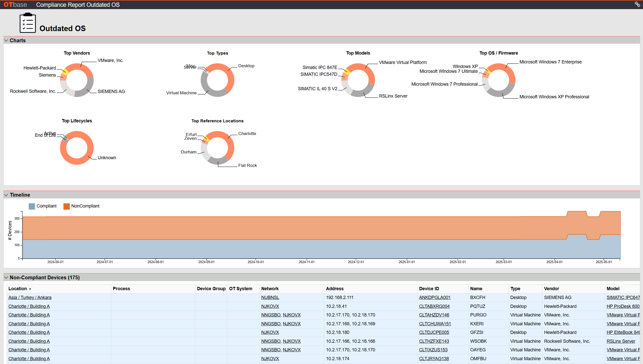643x364 pixels.
Task: Open device CLTDJCPE005
Action: (x=434, y=332)
